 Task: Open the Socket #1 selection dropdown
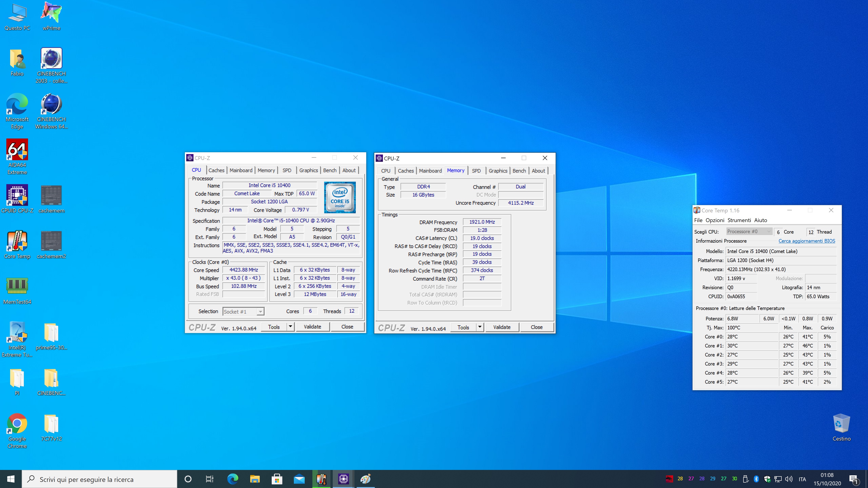click(x=243, y=312)
